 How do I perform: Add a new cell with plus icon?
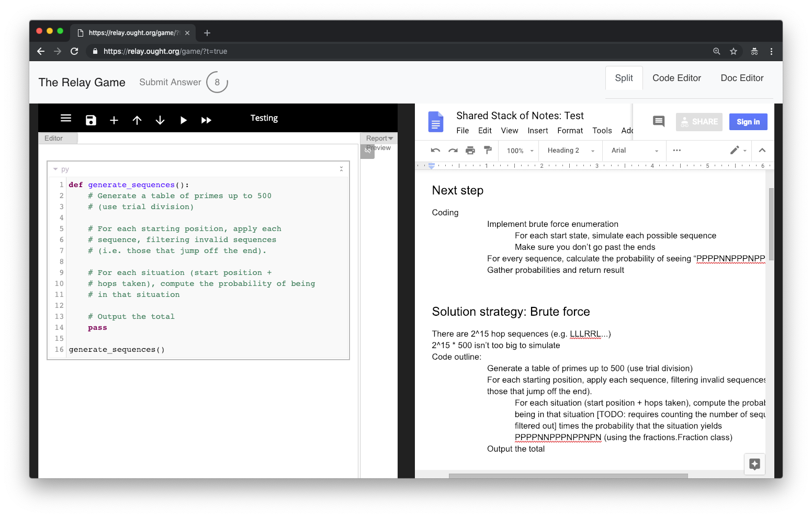point(114,120)
